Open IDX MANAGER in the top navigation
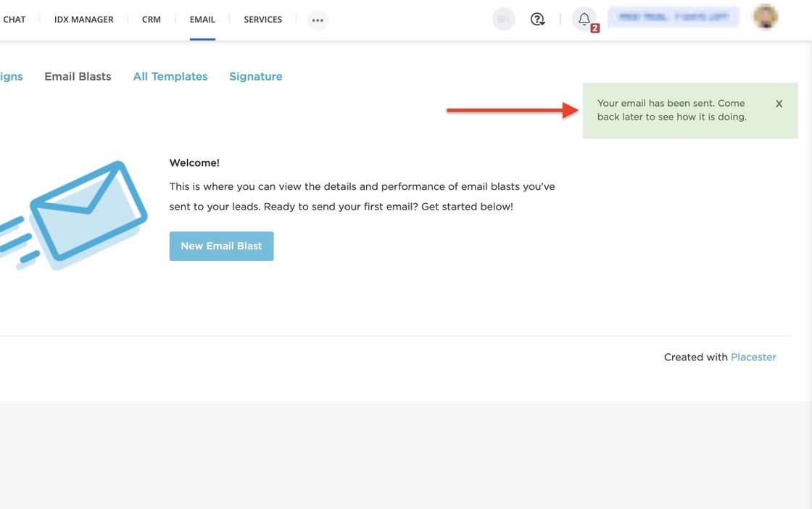This screenshot has height=509, width=812. 83,20
